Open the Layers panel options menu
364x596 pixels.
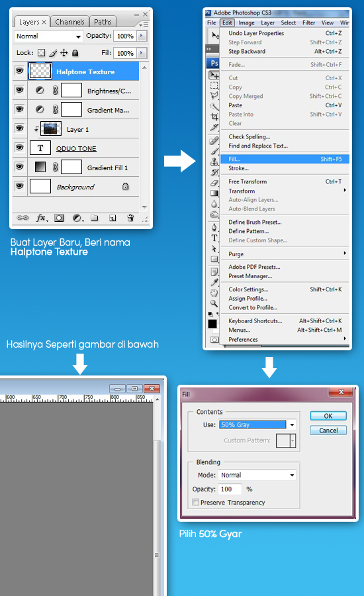pyautogui.click(x=144, y=25)
